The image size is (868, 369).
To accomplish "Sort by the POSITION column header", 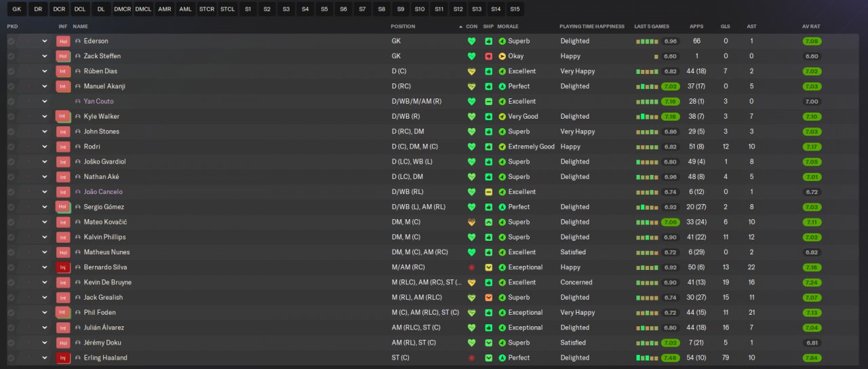I will (403, 26).
